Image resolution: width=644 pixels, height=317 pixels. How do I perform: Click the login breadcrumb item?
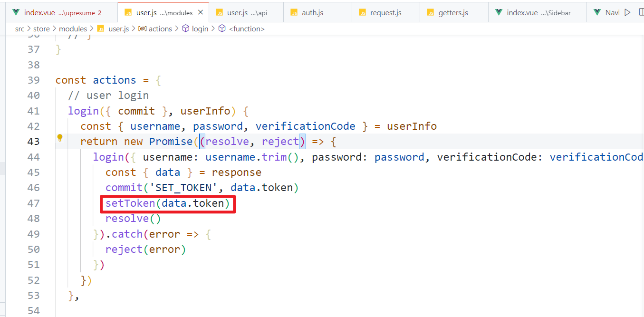[200, 29]
